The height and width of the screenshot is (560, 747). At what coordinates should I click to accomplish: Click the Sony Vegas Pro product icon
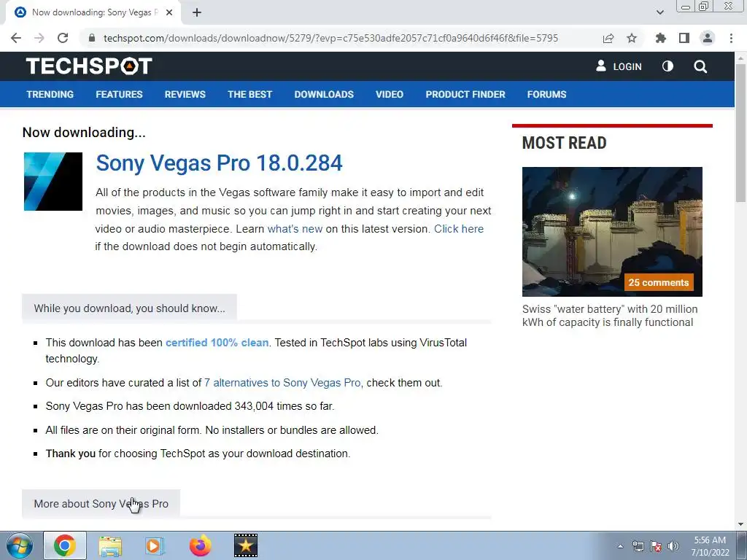click(53, 182)
